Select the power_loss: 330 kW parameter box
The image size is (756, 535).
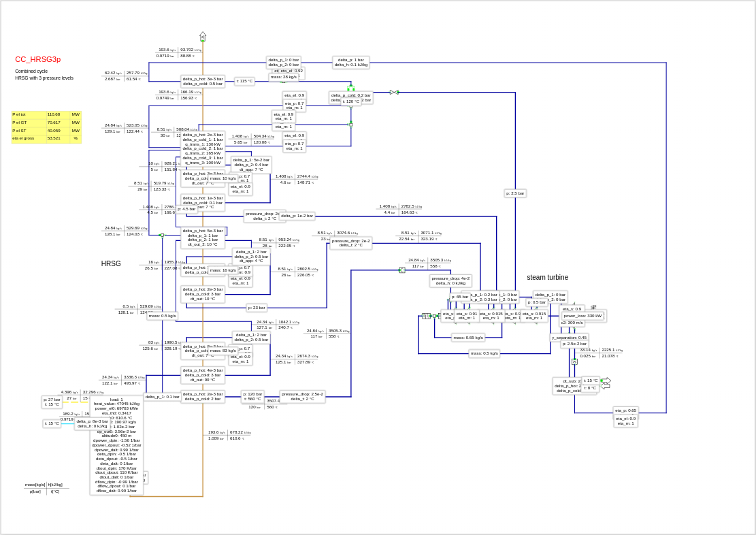point(582,316)
